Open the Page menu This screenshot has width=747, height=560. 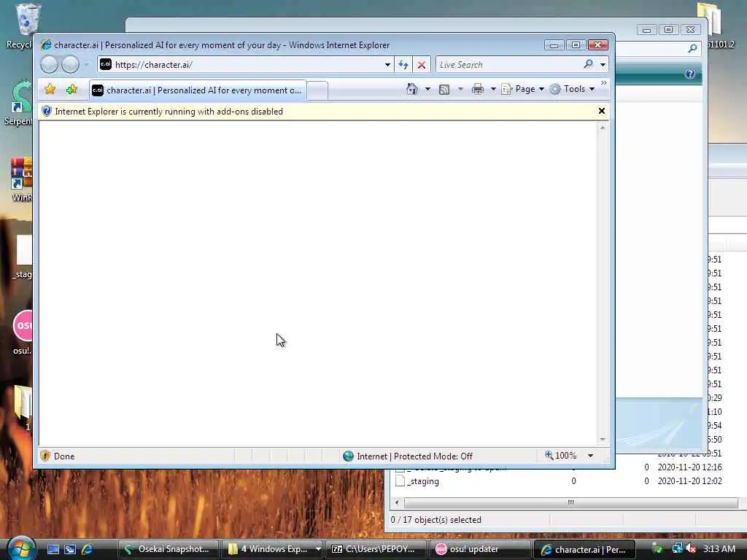(x=522, y=89)
